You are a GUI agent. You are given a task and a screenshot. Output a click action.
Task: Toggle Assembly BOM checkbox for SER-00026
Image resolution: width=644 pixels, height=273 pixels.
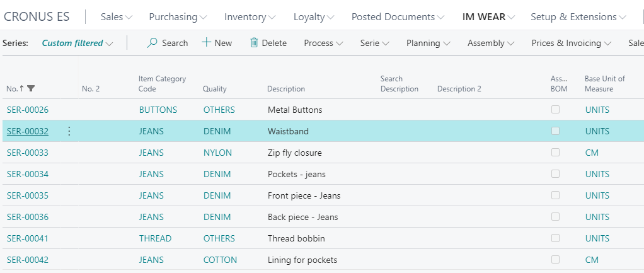point(555,109)
